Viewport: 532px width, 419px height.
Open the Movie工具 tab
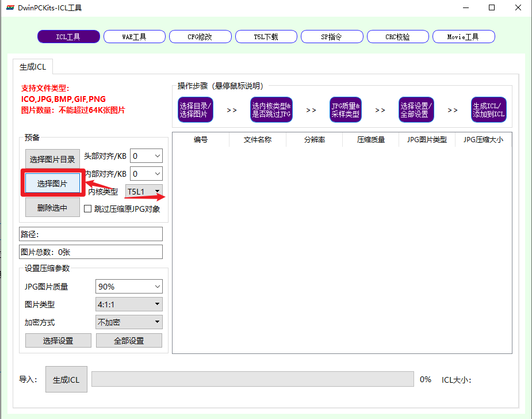point(464,37)
